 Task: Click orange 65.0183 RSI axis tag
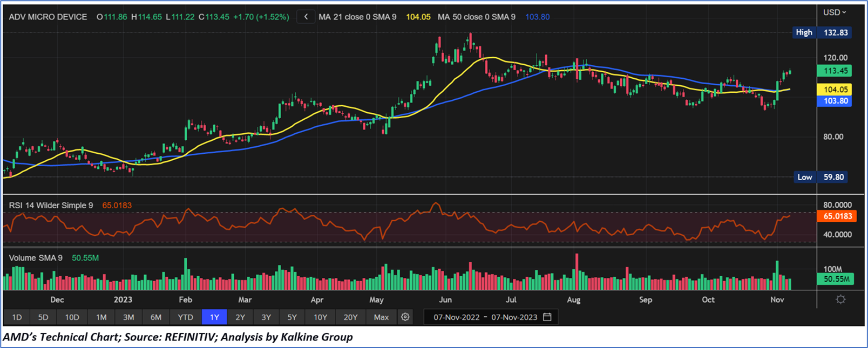(x=836, y=216)
